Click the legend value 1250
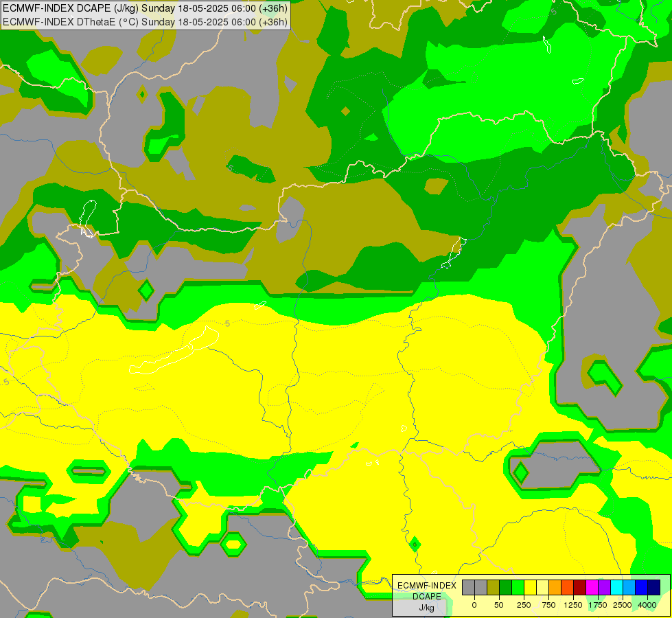 tap(573, 605)
